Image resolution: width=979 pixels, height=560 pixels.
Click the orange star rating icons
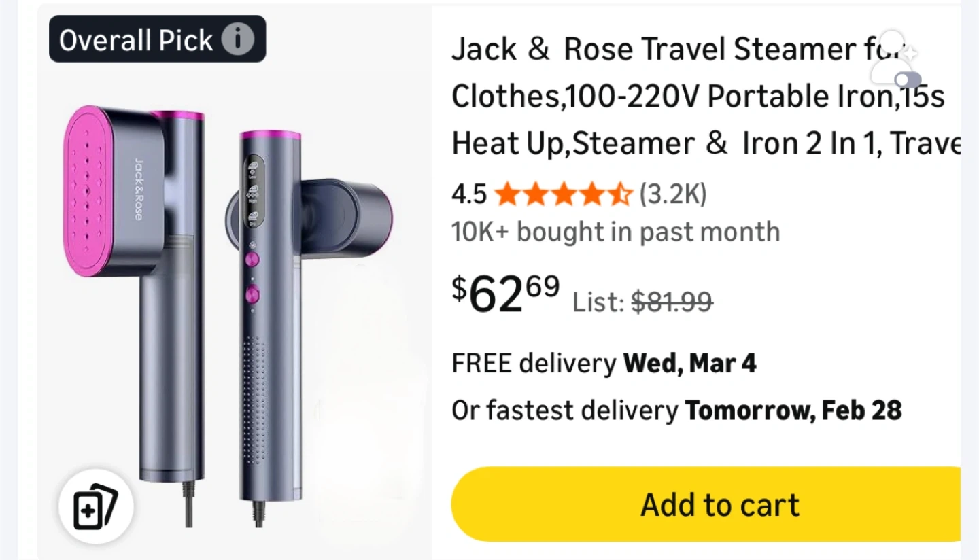(564, 195)
